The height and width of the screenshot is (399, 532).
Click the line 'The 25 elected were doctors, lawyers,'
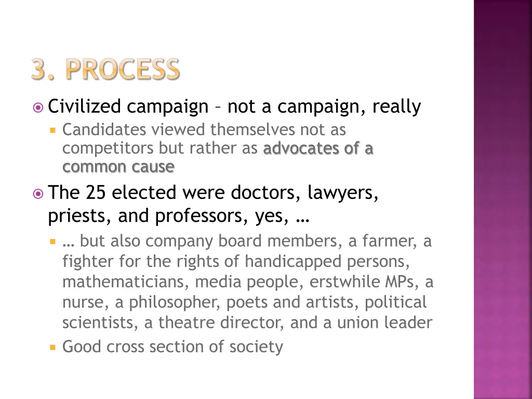tap(213, 193)
